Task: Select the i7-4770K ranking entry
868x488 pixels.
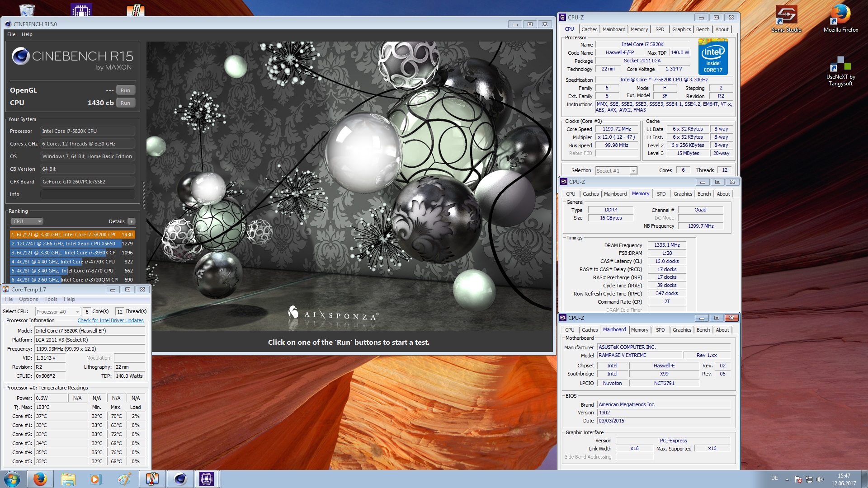Action: click(72, 262)
